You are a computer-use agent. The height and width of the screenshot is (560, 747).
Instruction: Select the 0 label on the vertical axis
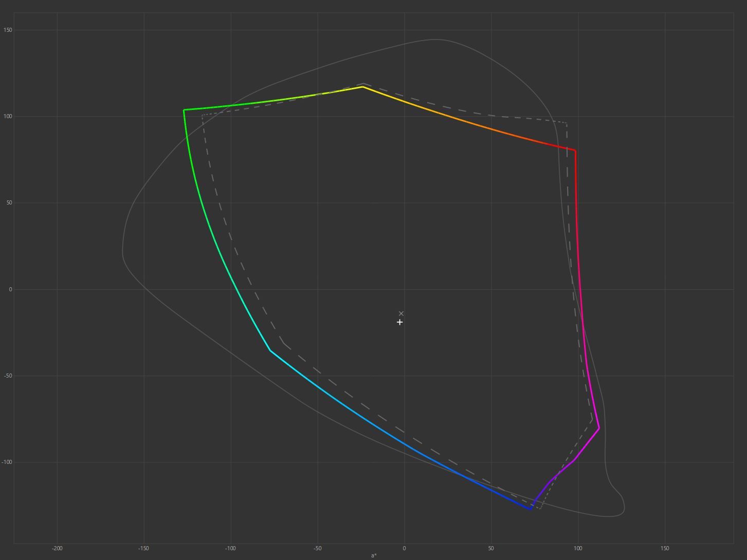(10, 289)
